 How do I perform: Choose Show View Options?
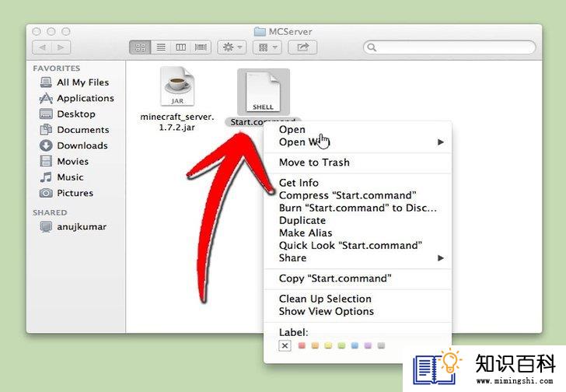tap(327, 311)
